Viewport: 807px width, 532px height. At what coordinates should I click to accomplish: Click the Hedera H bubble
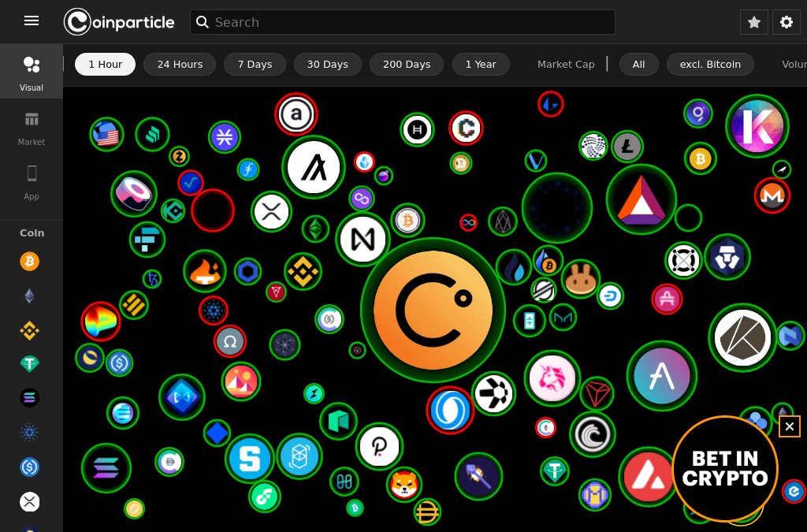pos(417,129)
